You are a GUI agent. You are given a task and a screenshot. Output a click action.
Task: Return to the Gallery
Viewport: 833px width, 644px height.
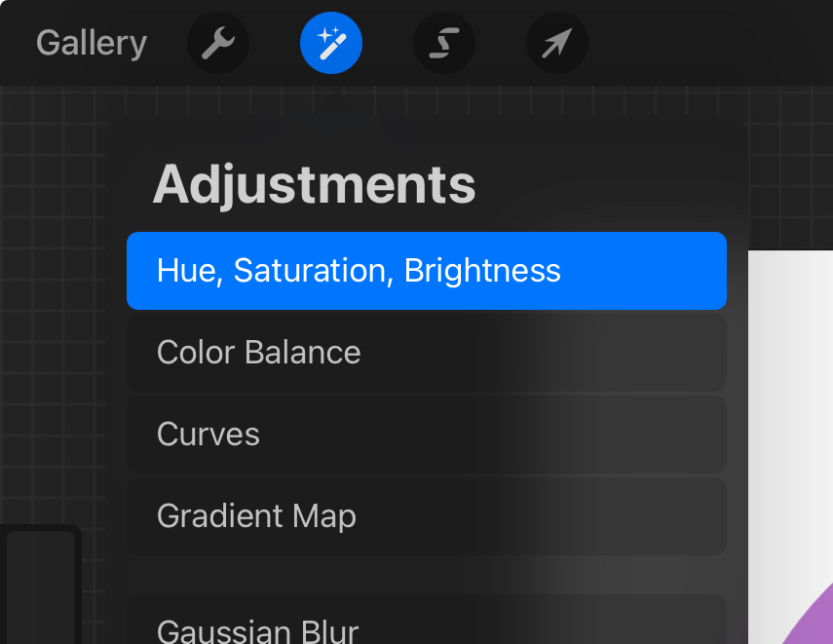click(x=92, y=43)
